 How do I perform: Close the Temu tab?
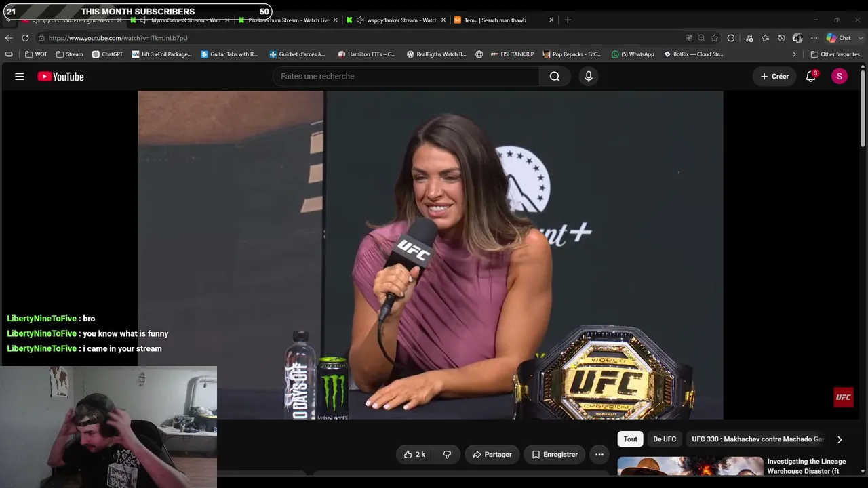click(551, 20)
